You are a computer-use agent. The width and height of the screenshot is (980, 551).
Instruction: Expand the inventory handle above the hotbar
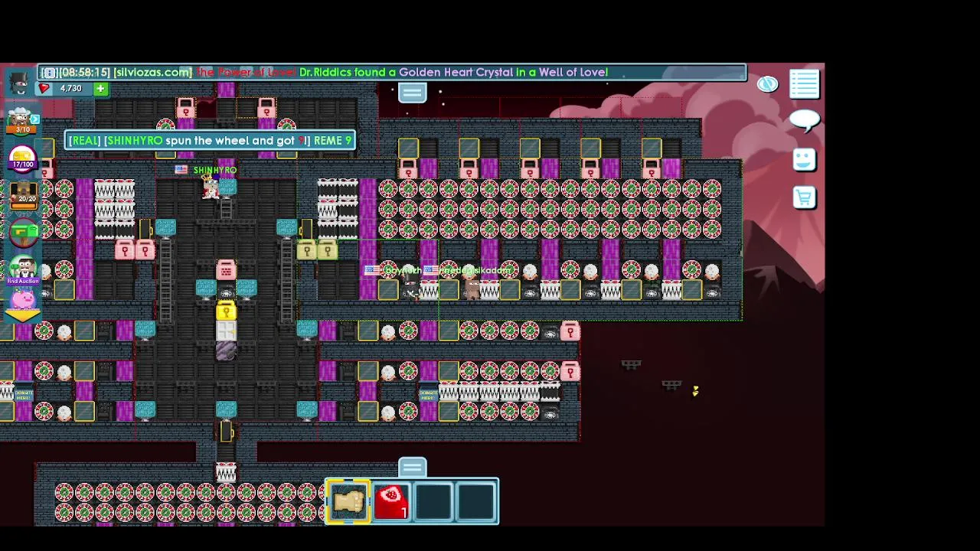(x=412, y=468)
